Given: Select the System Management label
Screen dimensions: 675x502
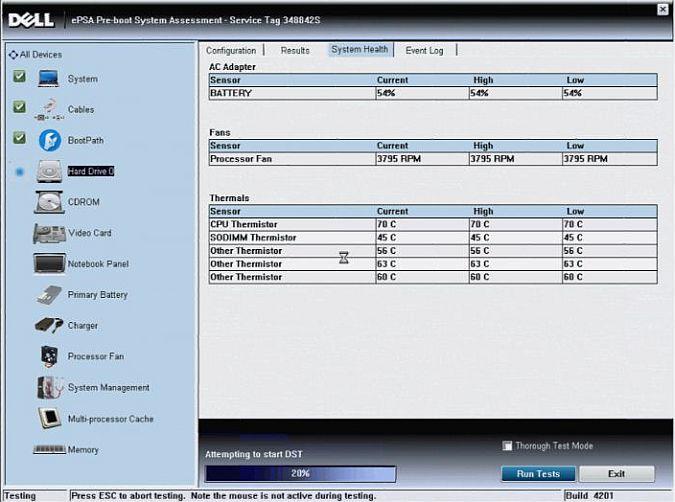Looking at the screenshot, I should 108,387.
